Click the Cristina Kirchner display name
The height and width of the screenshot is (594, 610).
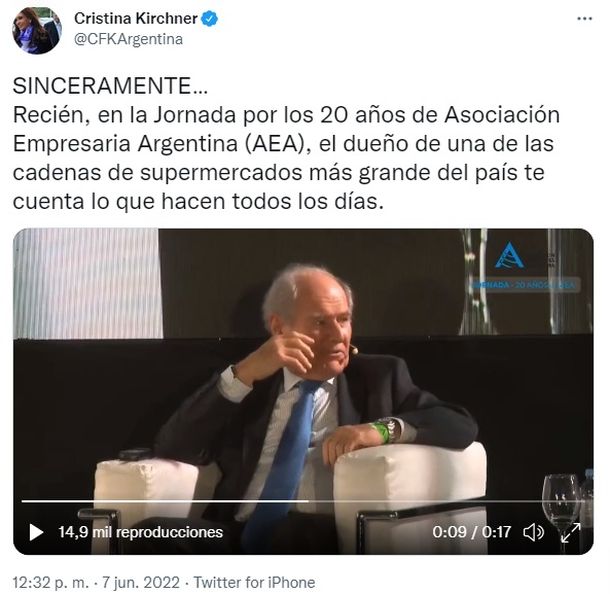tap(136, 19)
